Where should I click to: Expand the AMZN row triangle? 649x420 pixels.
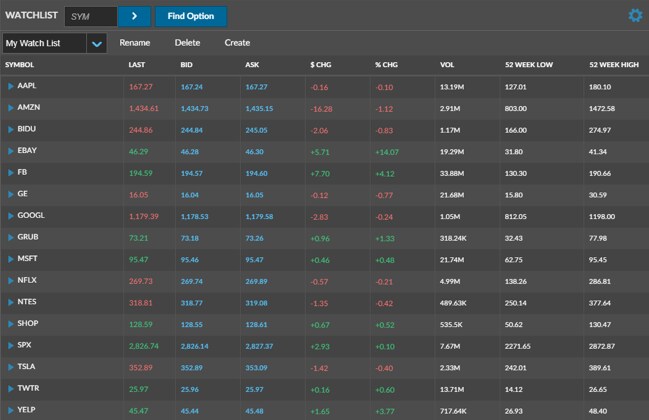[11, 108]
